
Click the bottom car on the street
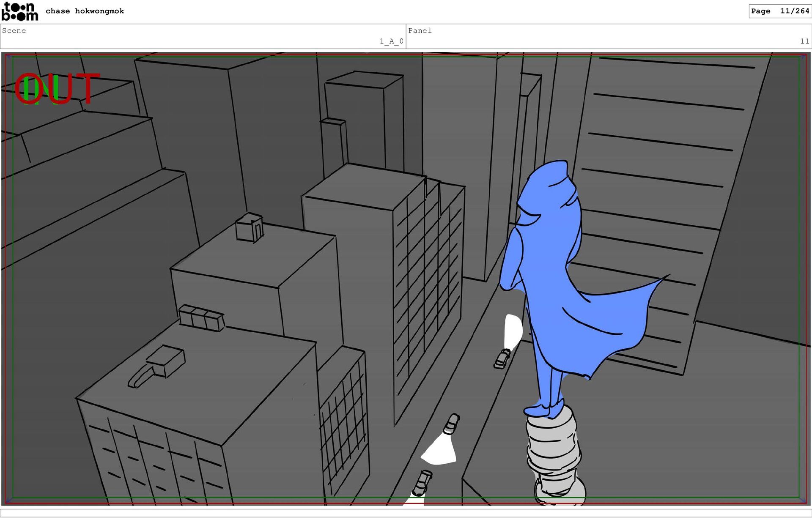422,483
